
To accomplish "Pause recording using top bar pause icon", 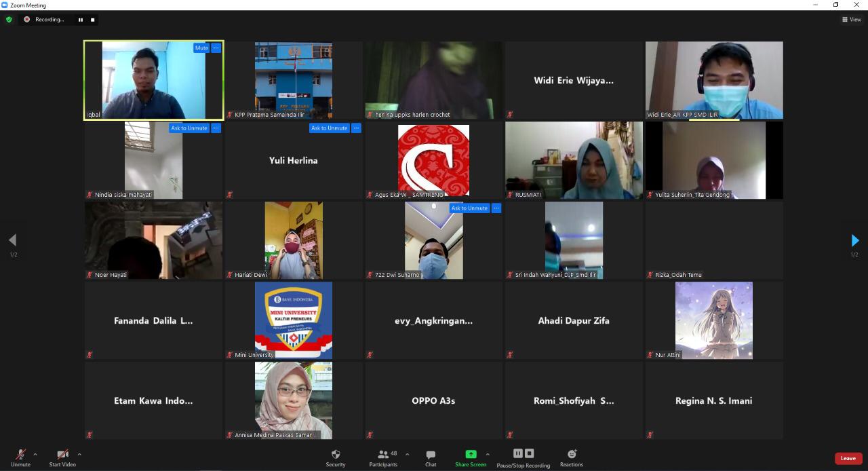I will point(81,20).
